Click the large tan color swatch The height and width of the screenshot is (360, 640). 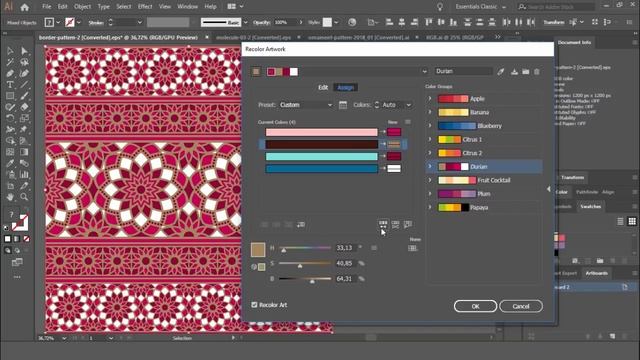[258, 249]
